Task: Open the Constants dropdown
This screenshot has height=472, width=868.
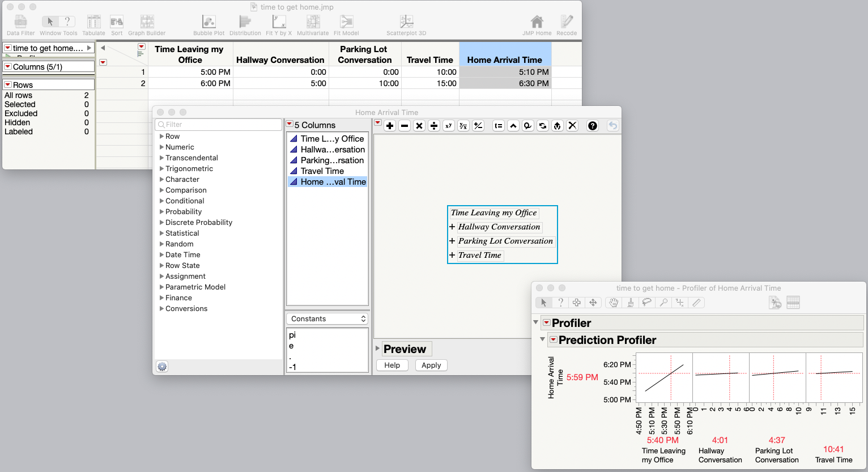Action: pyautogui.click(x=327, y=319)
